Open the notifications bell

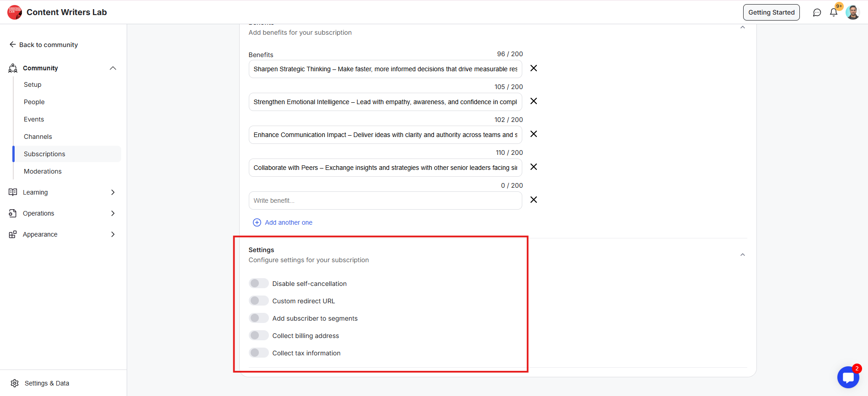834,13
